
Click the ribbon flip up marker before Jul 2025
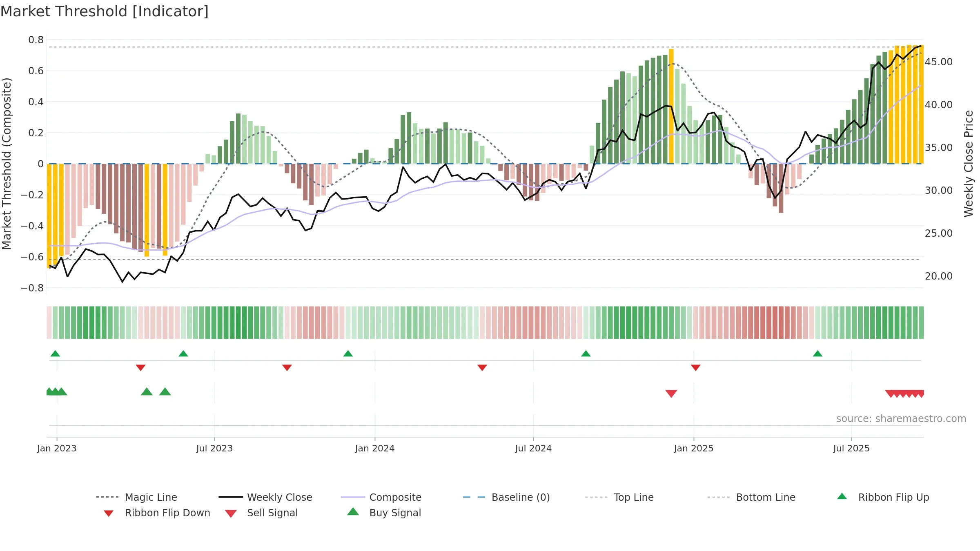click(x=817, y=353)
